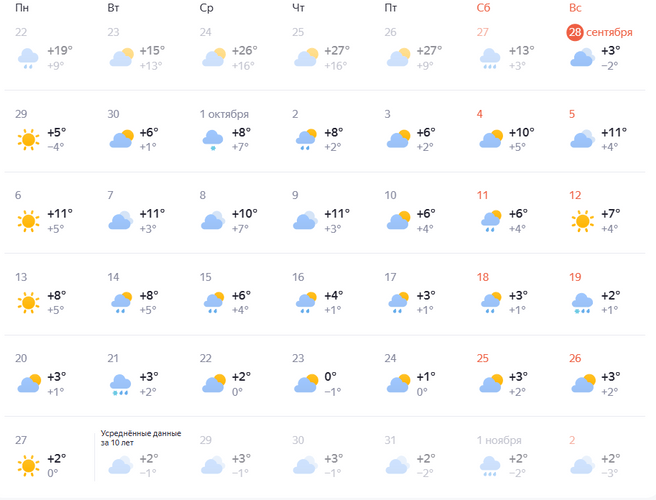
Task: Click the Вс weekday column header
Action: coord(575,8)
